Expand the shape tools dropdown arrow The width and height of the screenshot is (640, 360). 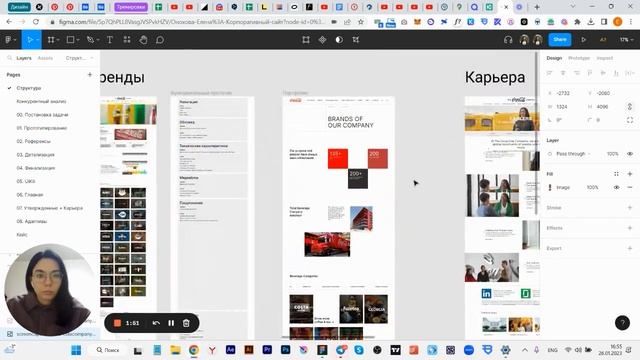pyautogui.click(x=78, y=40)
